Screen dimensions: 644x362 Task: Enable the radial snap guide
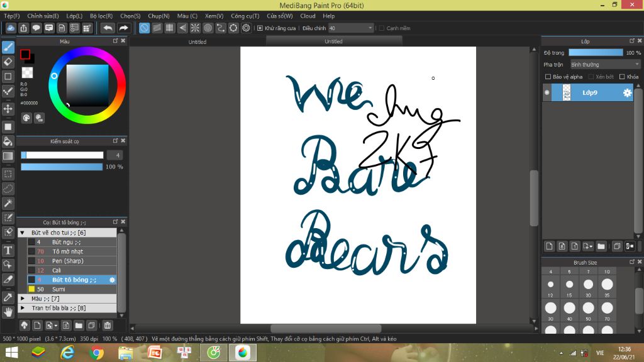tap(195, 28)
